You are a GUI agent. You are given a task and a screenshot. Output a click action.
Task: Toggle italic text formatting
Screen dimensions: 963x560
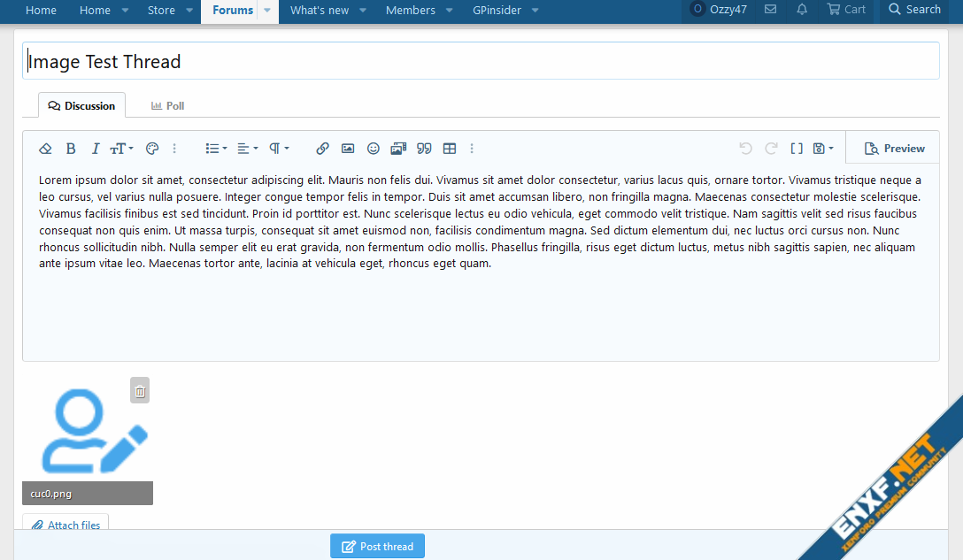[95, 149]
